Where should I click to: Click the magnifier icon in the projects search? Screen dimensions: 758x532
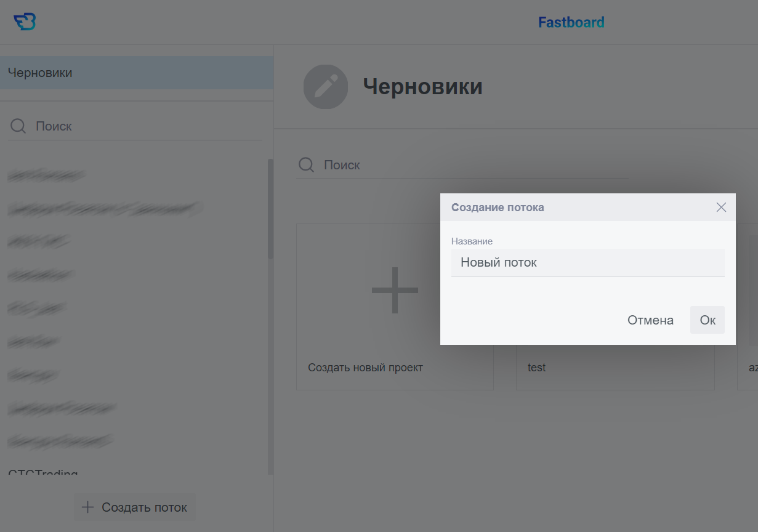tap(306, 165)
